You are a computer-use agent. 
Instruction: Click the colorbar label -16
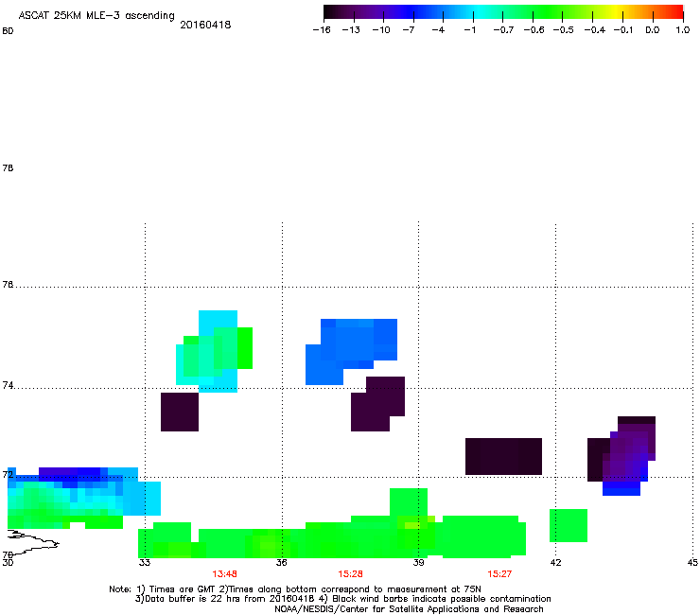click(322, 30)
